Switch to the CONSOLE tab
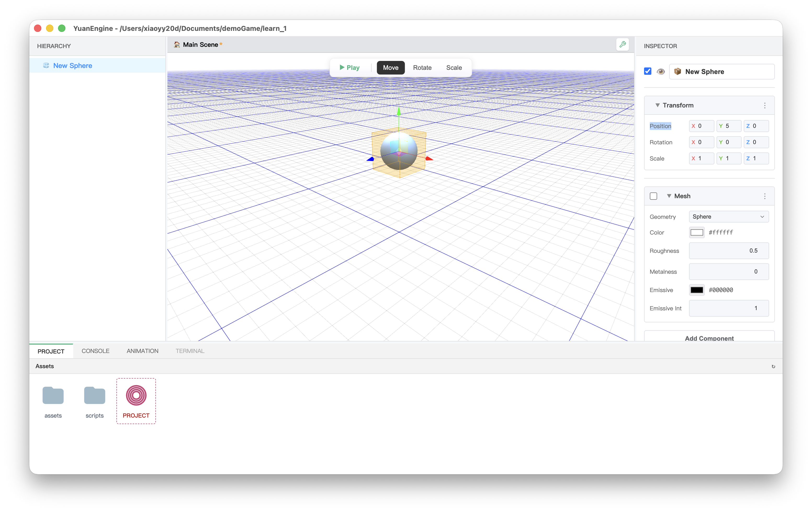Viewport: 812px width, 513px height. click(95, 351)
